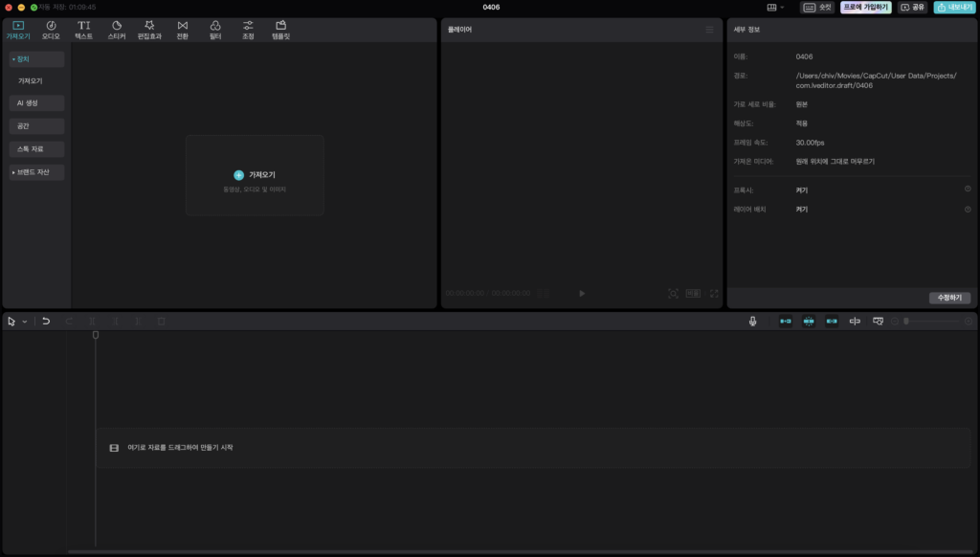Click the 수정하기 button in details panel
This screenshot has height=557, width=980.
pyautogui.click(x=949, y=298)
